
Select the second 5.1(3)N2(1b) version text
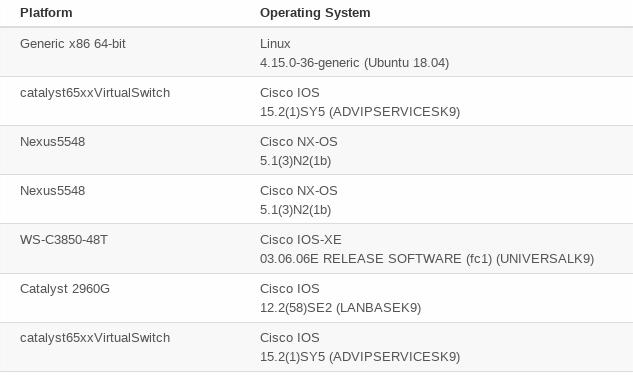tap(295, 210)
